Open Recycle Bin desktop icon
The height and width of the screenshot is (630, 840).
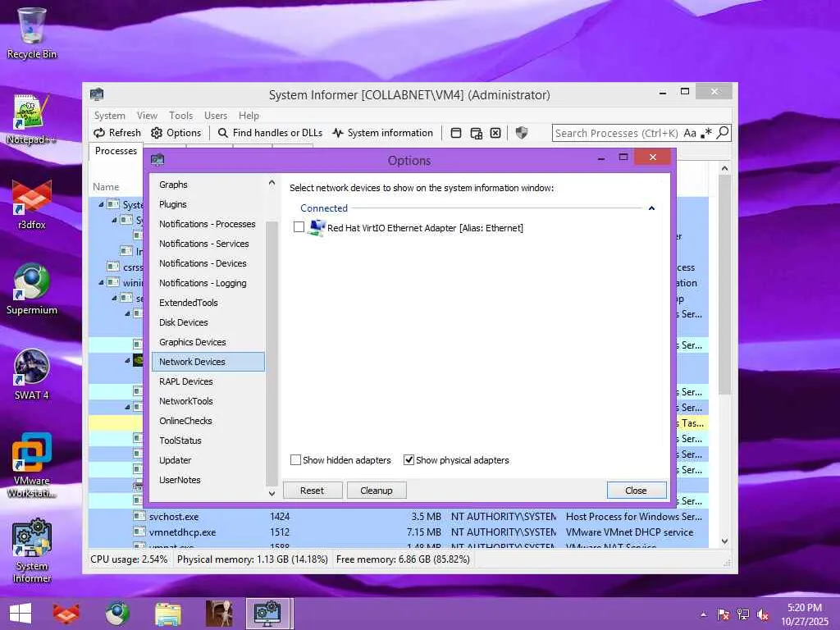(32, 33)
